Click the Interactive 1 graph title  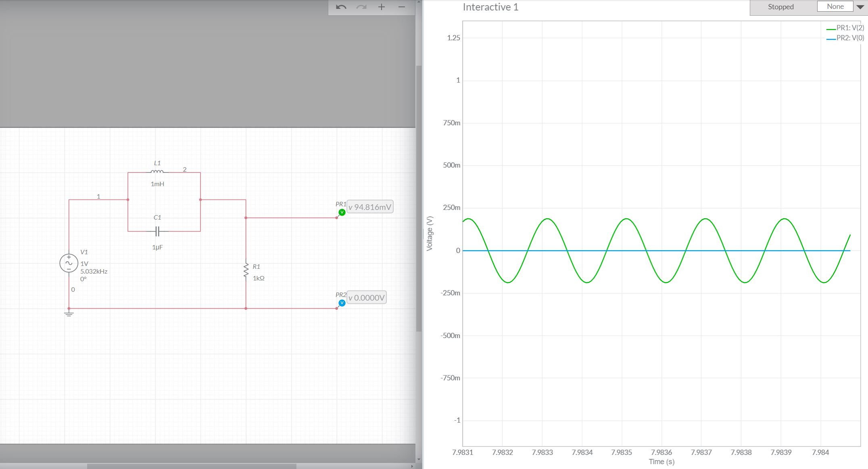click(490, 7)
